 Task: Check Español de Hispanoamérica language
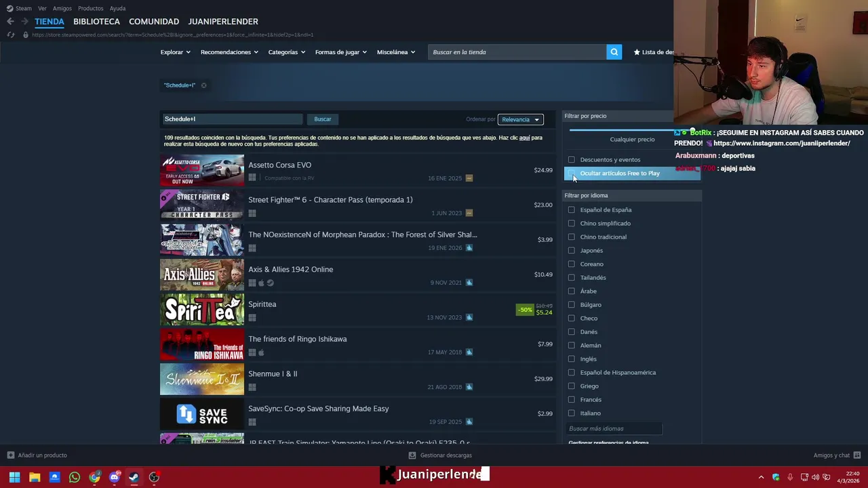click(x=572, y=373)
